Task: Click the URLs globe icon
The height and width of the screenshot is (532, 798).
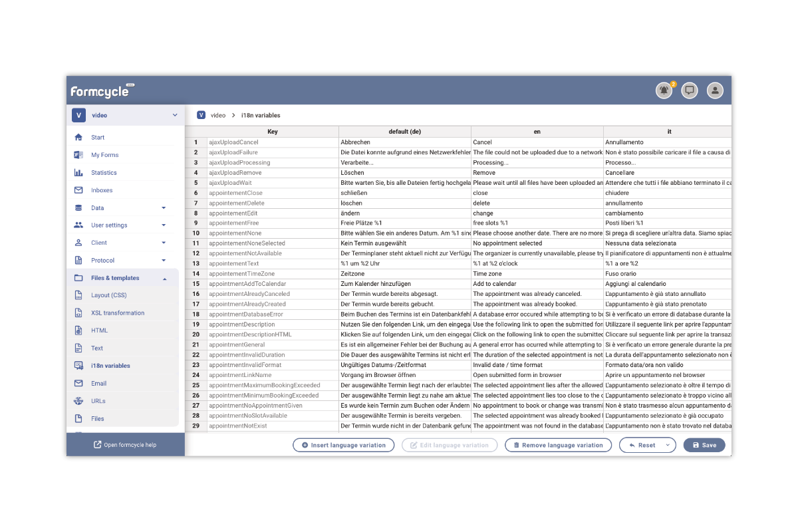Action: 78,401
